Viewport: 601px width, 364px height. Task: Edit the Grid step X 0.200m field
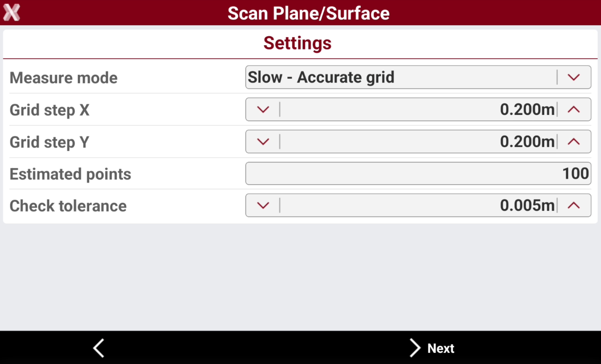(418, 109)
